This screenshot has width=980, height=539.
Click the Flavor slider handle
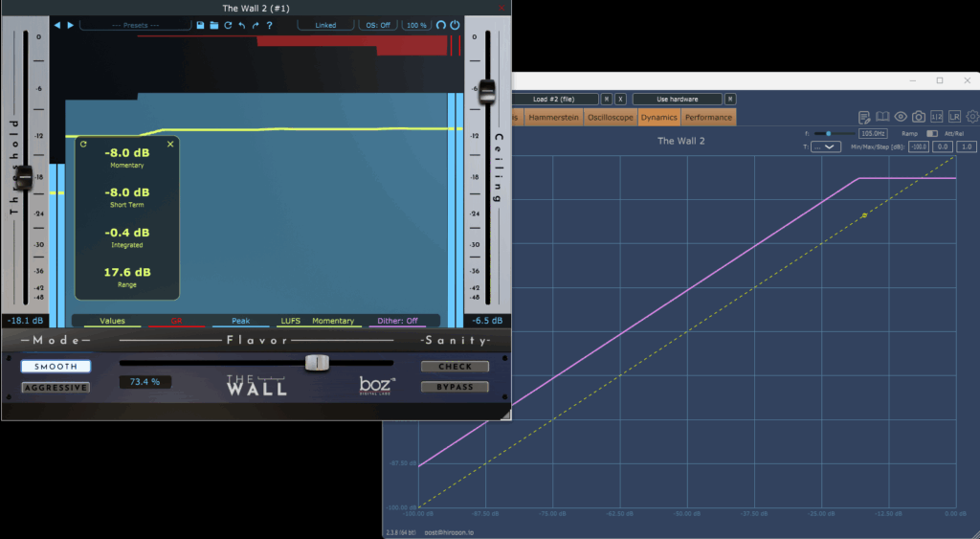coord(317,363)
